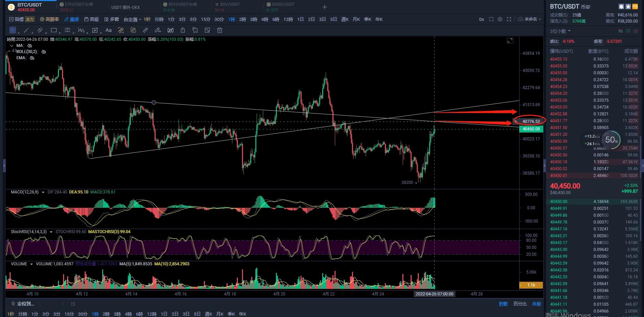Switch to the USDT 場外-OKX tab
Screen dimensions: 644x317
125,7
